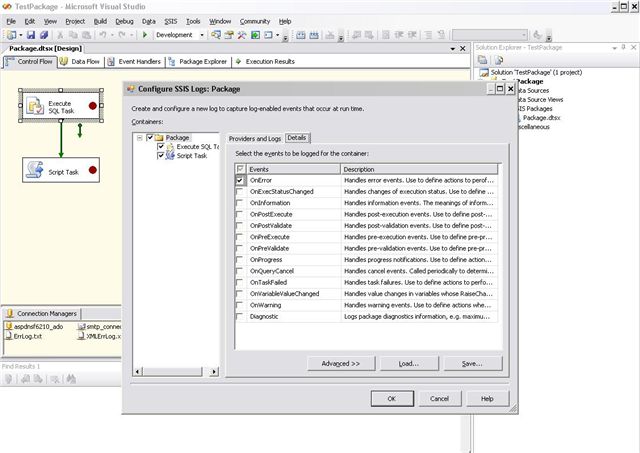Collapse the Package node in Containers tree
Screen dimensions: 640x453
point(139,137)
